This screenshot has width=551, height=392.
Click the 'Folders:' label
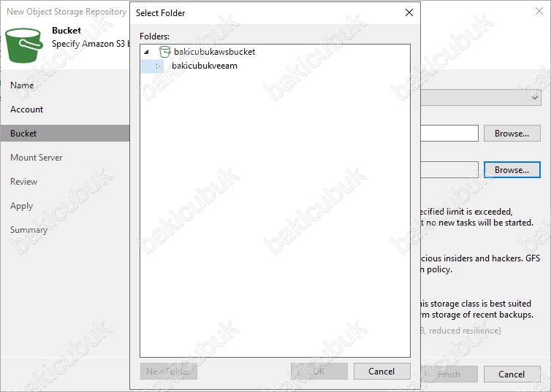155,36
